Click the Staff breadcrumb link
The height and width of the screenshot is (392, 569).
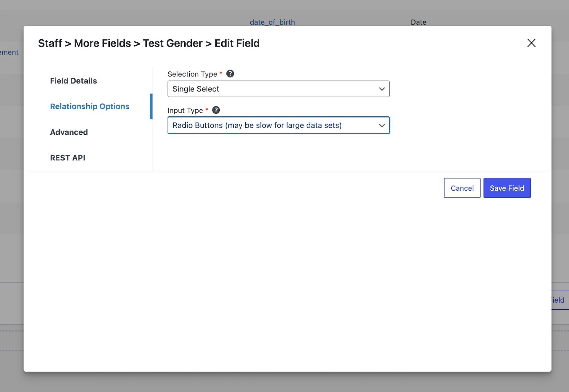(x=49, y=43)
